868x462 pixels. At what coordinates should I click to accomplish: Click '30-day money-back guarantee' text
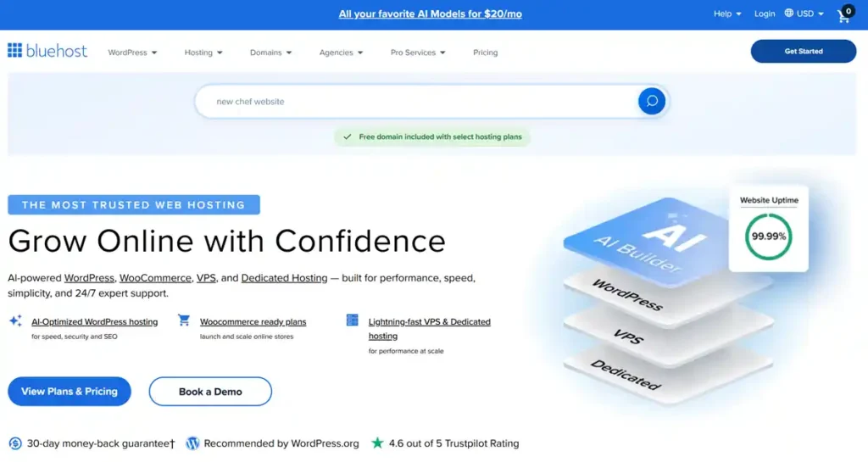(x=101, y=443)
